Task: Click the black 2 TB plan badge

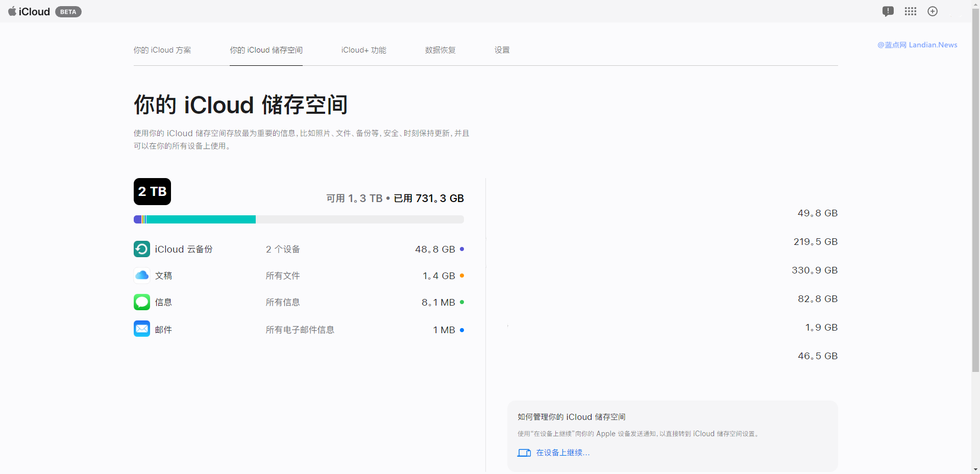Action: 152,192
